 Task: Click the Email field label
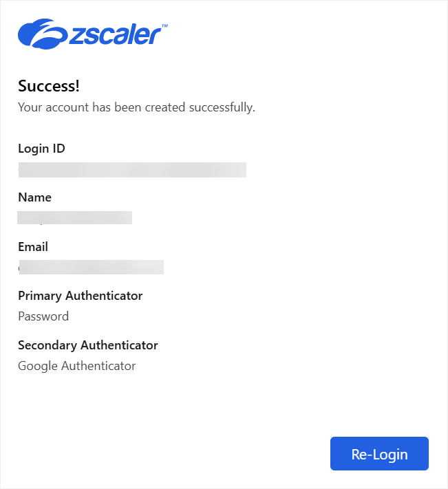33,246
